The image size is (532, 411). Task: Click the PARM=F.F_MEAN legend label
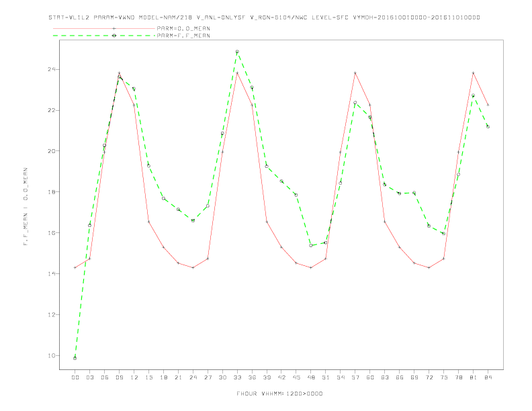183,36
